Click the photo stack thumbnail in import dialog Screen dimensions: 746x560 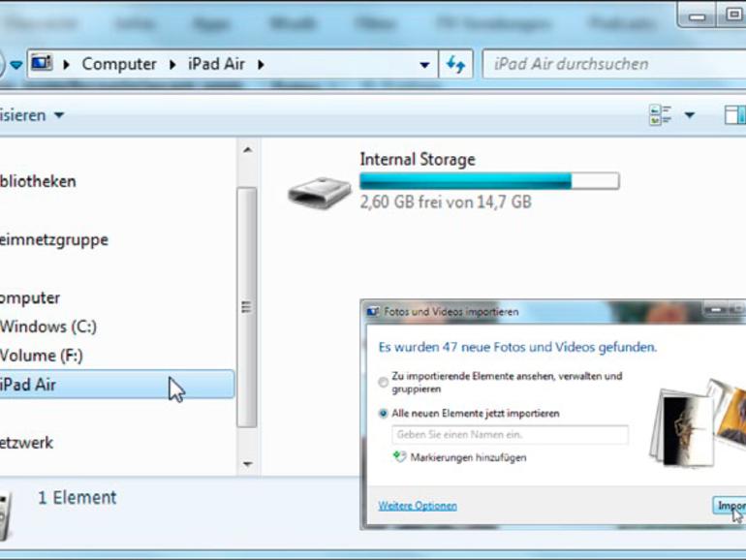click(x=698, y=423)
